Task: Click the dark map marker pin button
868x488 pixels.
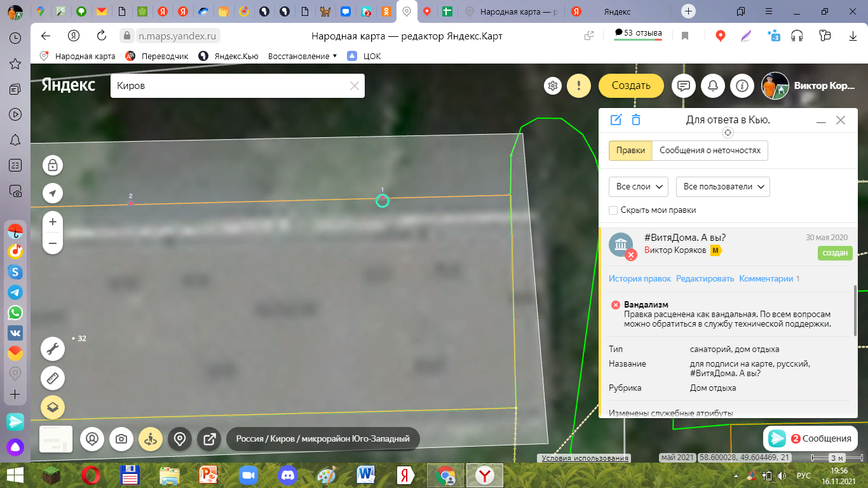Action: tap(180, 438)
